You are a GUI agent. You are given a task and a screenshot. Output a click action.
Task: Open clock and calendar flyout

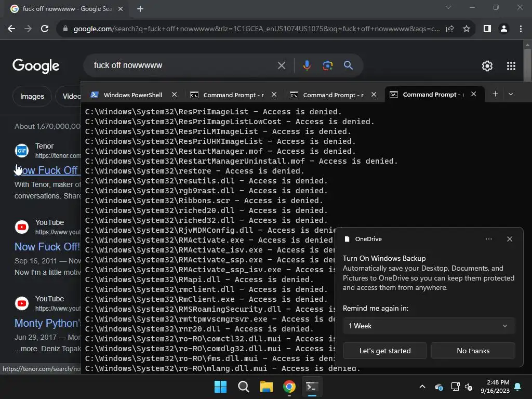[x=495, y=387]
